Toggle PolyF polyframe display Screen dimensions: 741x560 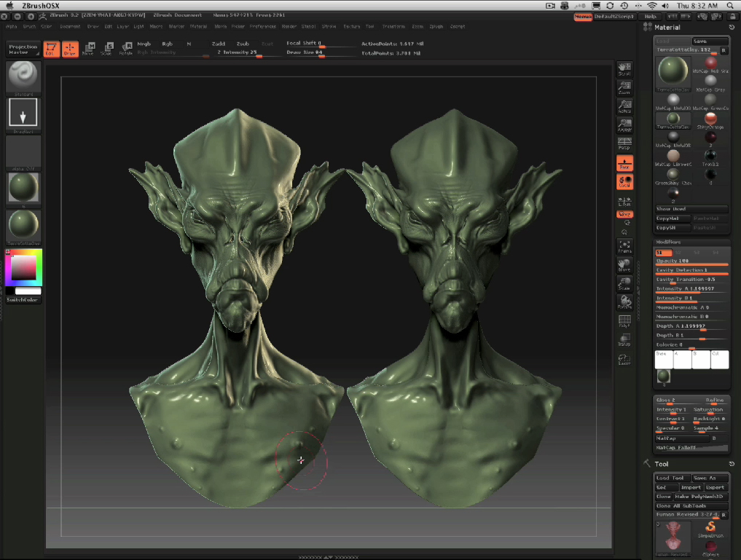624,321
